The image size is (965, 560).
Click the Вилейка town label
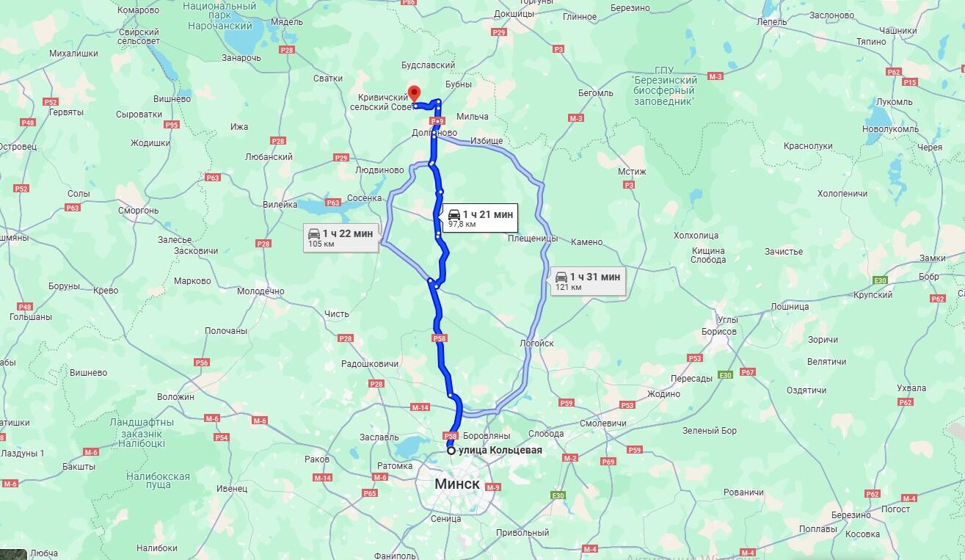coord(280,205)
